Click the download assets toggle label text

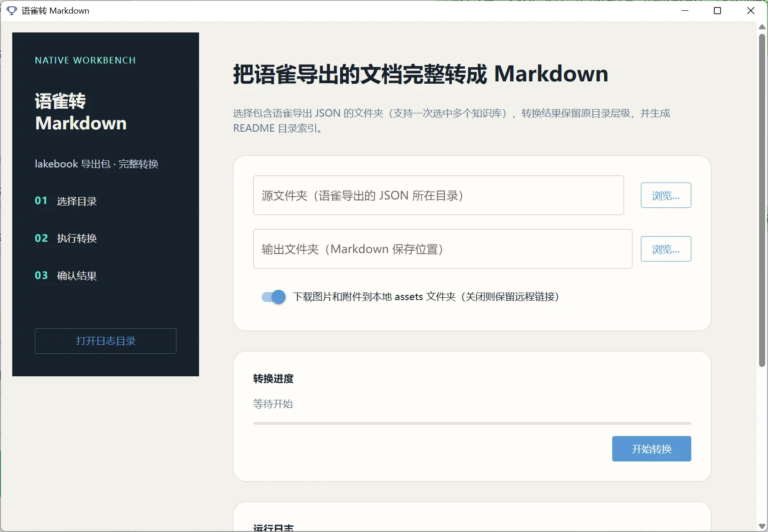point(426,297)
